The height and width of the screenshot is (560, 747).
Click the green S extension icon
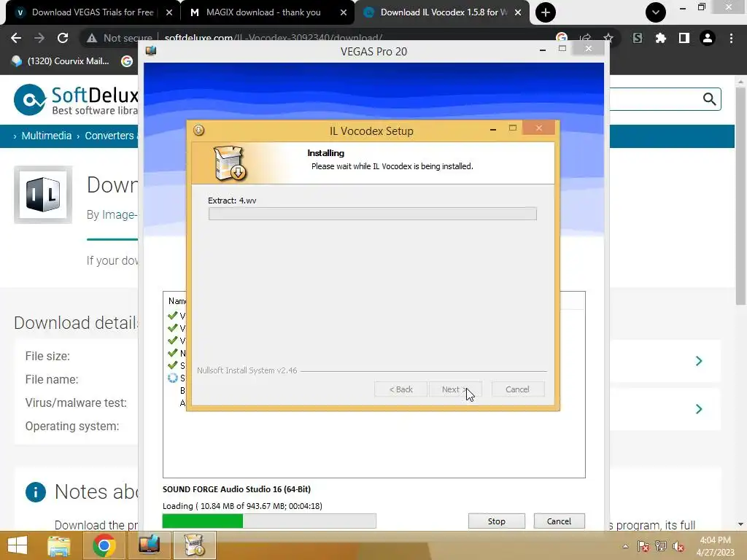coord(638,38)
